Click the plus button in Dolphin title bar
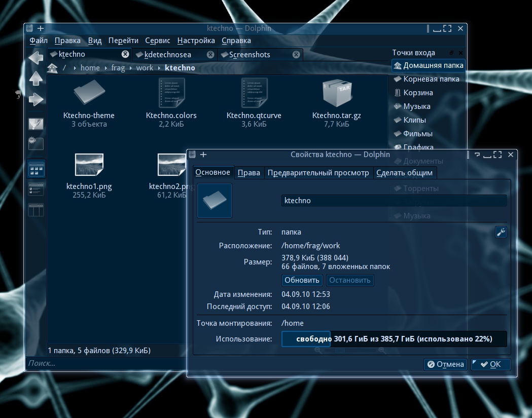This screenshot has height=418, width=532. tap(41, 28)
